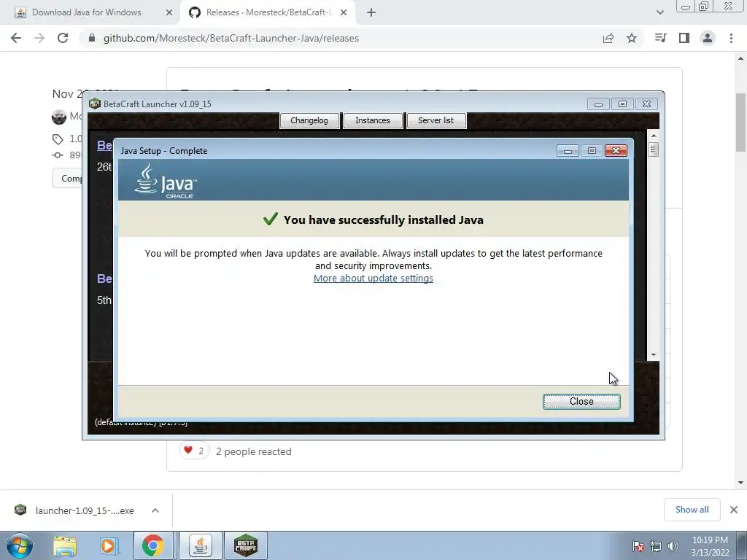
Task: Open Chrome media controls icon
Action: (660, 38)
